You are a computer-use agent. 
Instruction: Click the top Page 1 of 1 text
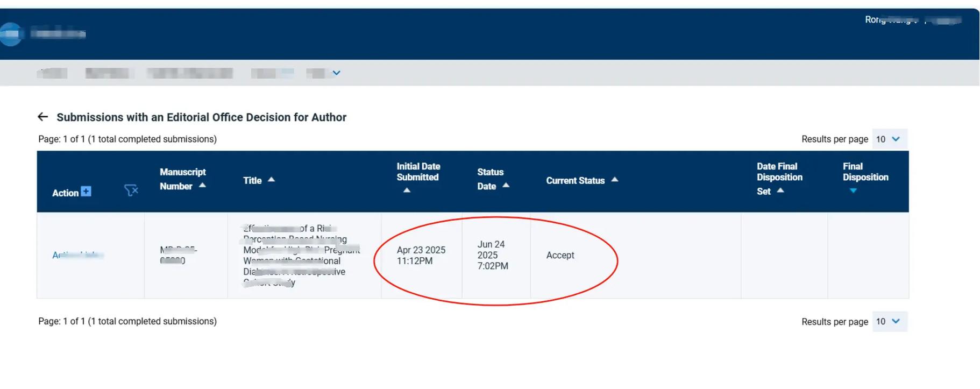pyautogui.click(x=127, y=139)
